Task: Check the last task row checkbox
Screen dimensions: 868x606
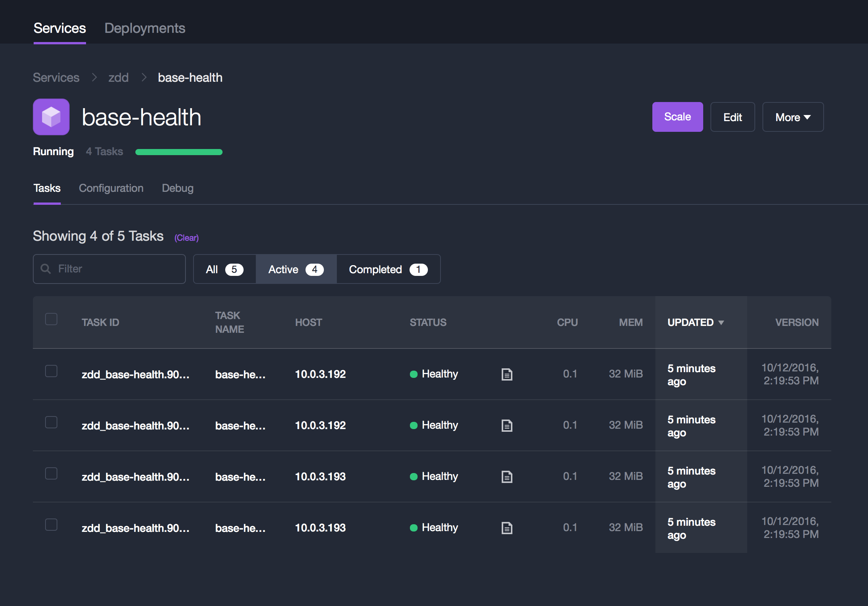Action: 51,525
